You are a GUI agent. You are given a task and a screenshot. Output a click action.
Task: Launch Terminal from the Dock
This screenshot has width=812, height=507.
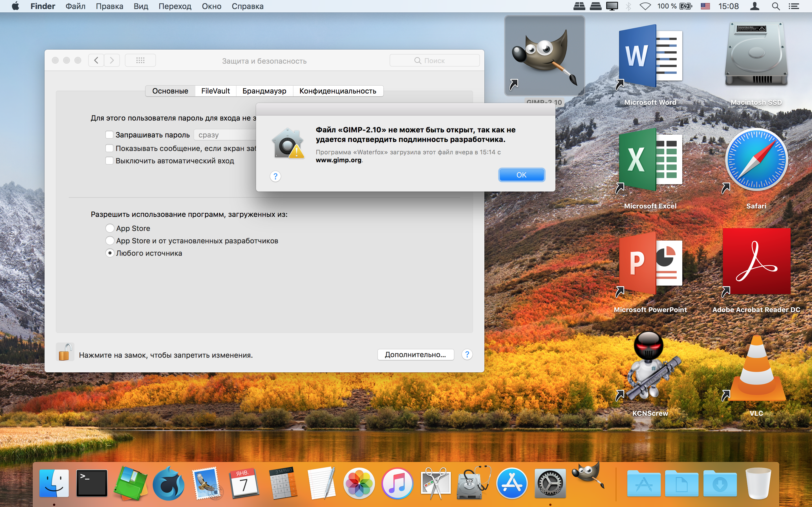pyautogui.click(x=92, y=483)
